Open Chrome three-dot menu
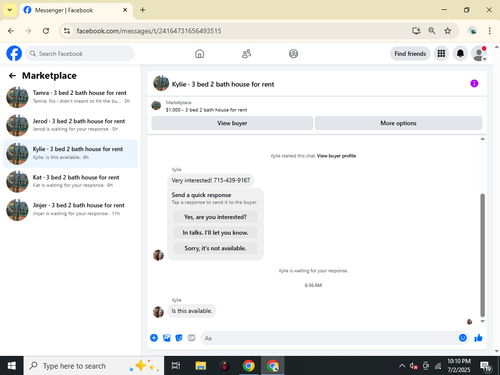500x375 pixels. point(489,31)
